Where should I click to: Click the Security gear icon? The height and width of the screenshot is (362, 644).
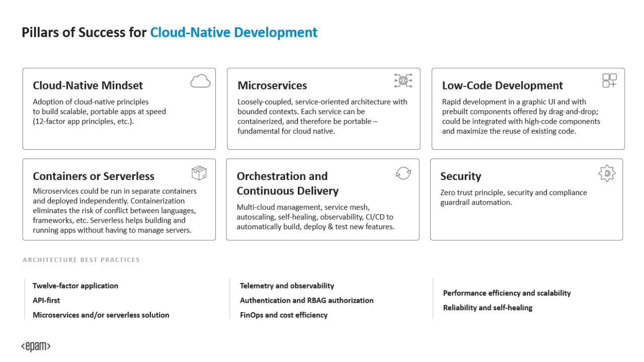[607, 173]
